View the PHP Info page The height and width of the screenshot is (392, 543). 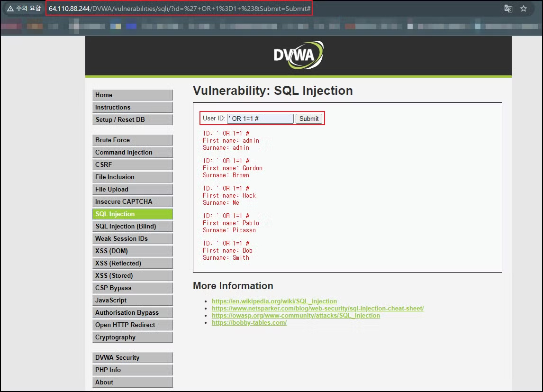[133, 370]
